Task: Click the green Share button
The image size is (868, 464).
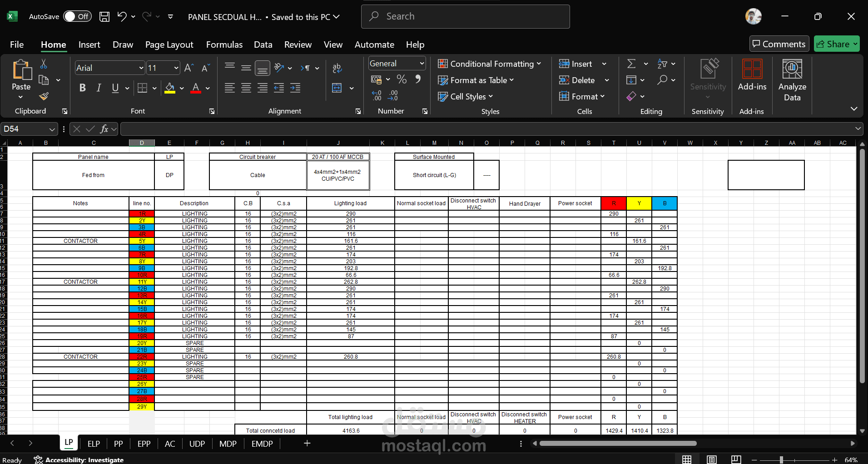Action: pos(837,44)
